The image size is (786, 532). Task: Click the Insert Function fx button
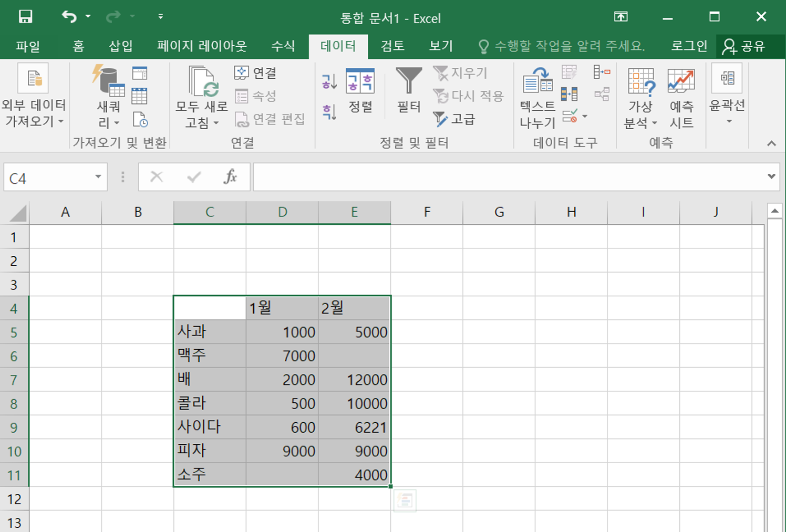[230, 177]
